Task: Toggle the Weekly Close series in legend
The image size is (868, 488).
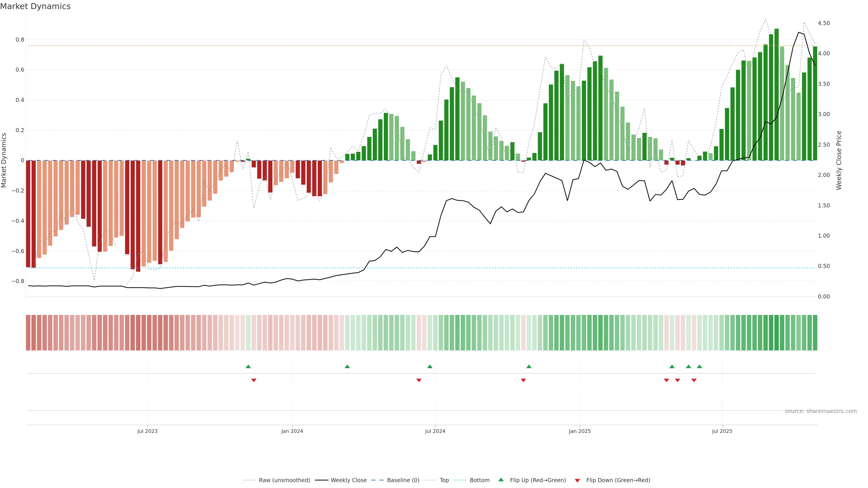Action: coord(348,480)
